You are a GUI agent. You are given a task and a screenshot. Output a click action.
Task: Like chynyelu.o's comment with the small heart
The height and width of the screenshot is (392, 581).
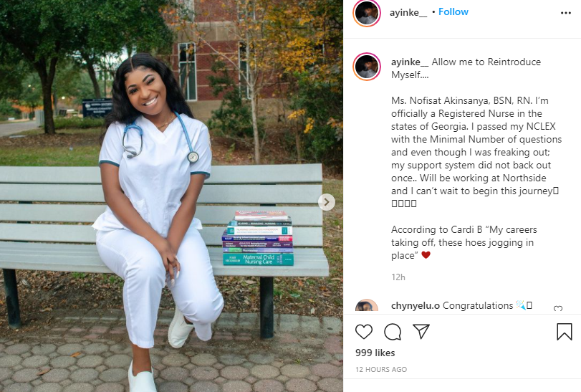click(x=558, y=308)
